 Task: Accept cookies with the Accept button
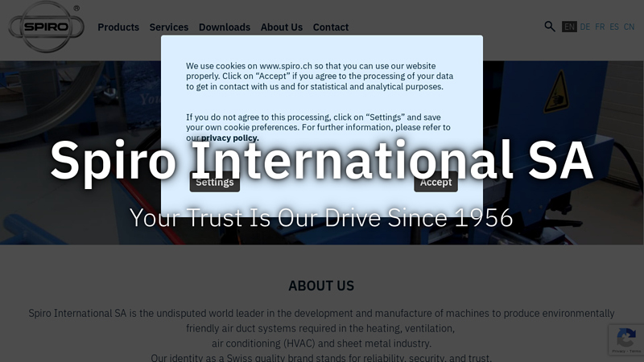tap(436, 182)
